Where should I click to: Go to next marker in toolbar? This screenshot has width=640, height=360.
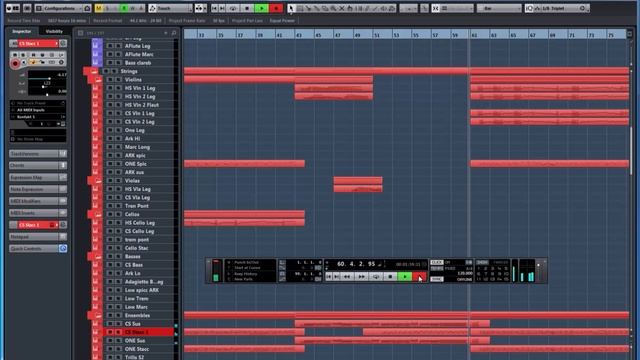tap(222, 8)
